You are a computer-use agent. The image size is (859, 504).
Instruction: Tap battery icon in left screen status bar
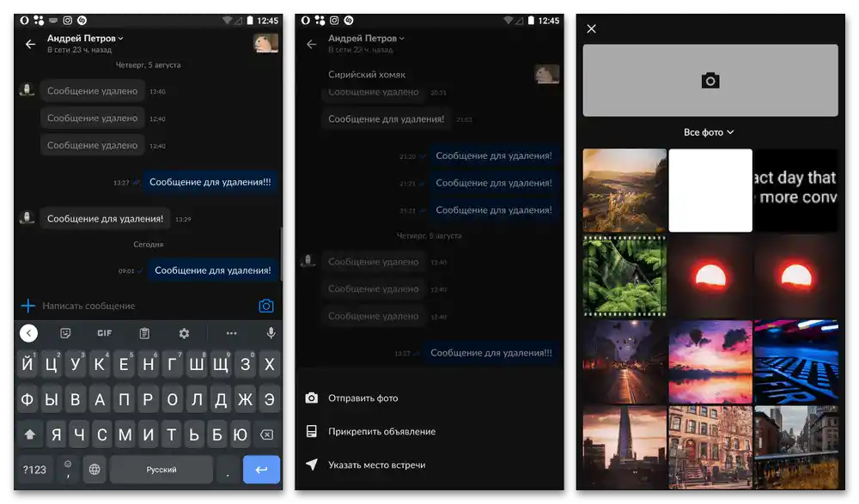[x=250, y=21]
